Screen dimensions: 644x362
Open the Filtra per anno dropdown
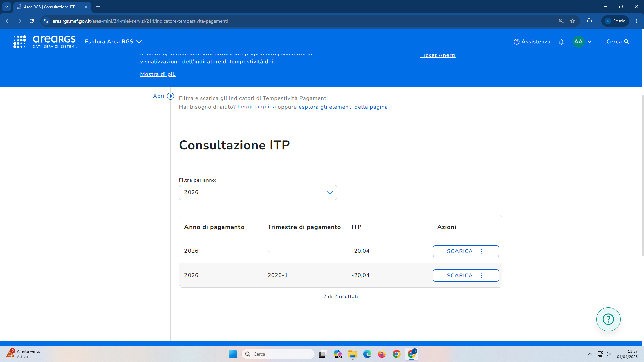[258, 192]
